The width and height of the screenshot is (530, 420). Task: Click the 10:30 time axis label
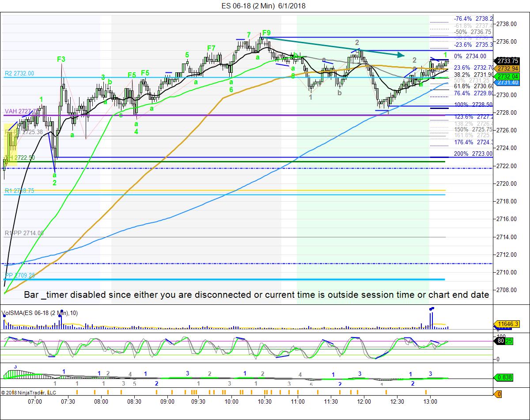pyautogui.click(x=265, y=401)
